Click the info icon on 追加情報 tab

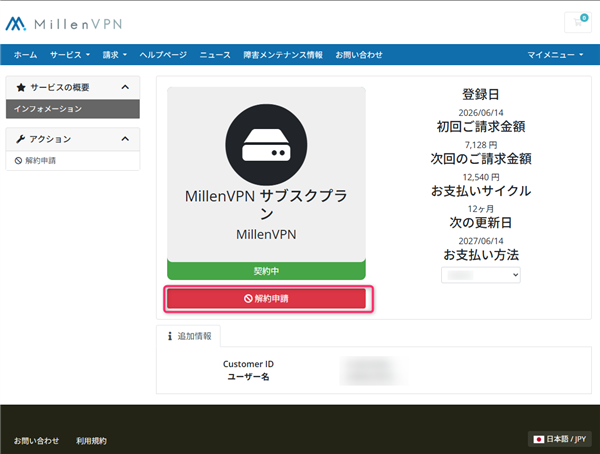(x=170, y=336)
